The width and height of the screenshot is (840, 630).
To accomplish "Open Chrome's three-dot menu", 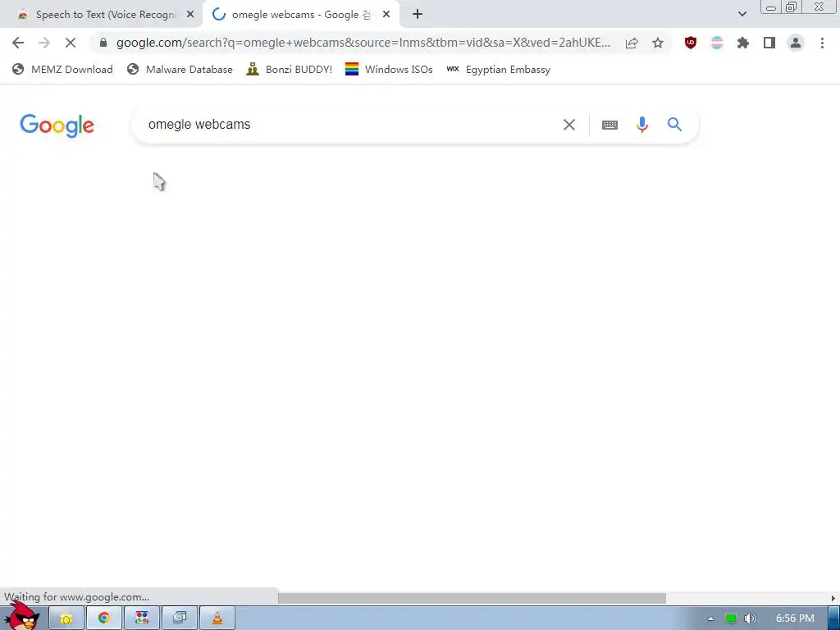I will click(x=822, y=43).
